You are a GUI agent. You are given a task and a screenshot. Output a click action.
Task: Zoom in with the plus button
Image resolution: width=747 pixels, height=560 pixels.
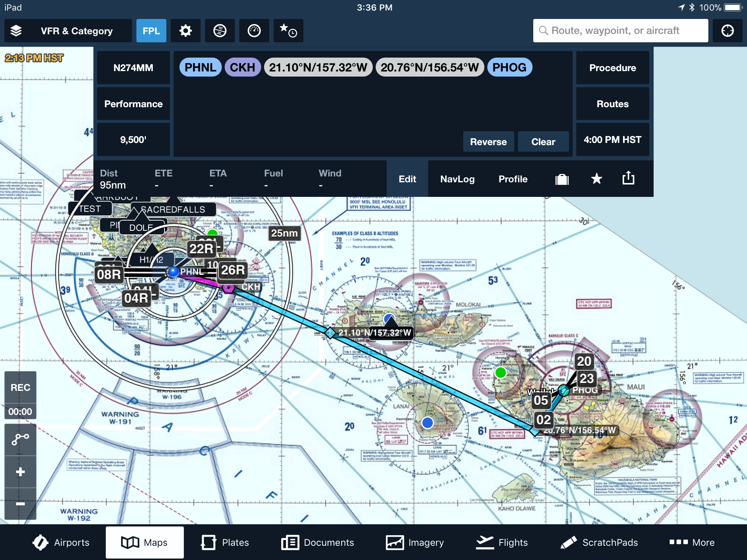[x=20, y=472]
